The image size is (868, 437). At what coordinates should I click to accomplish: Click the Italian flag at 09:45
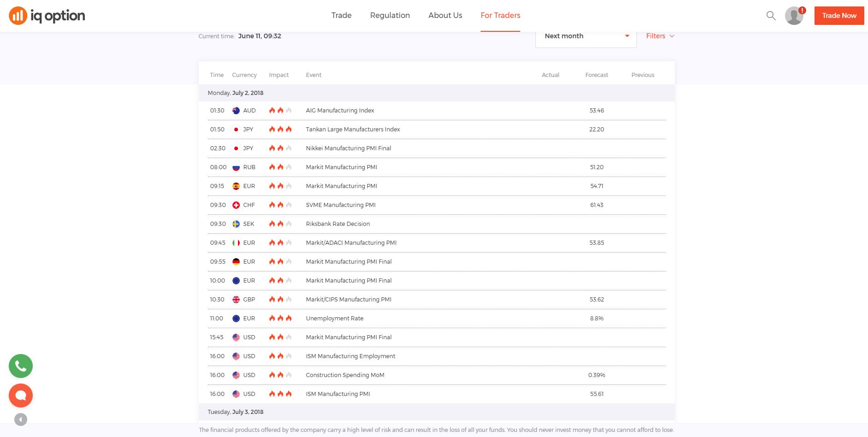(x=236, y=243)
